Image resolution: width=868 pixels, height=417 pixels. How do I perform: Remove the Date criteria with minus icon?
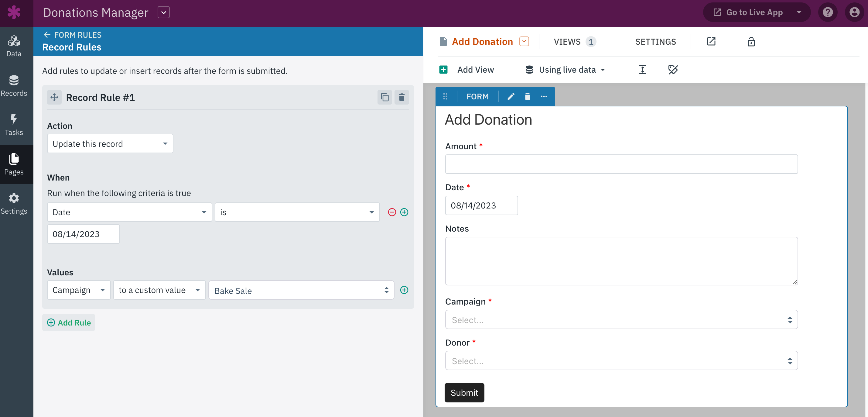[392, 212]
